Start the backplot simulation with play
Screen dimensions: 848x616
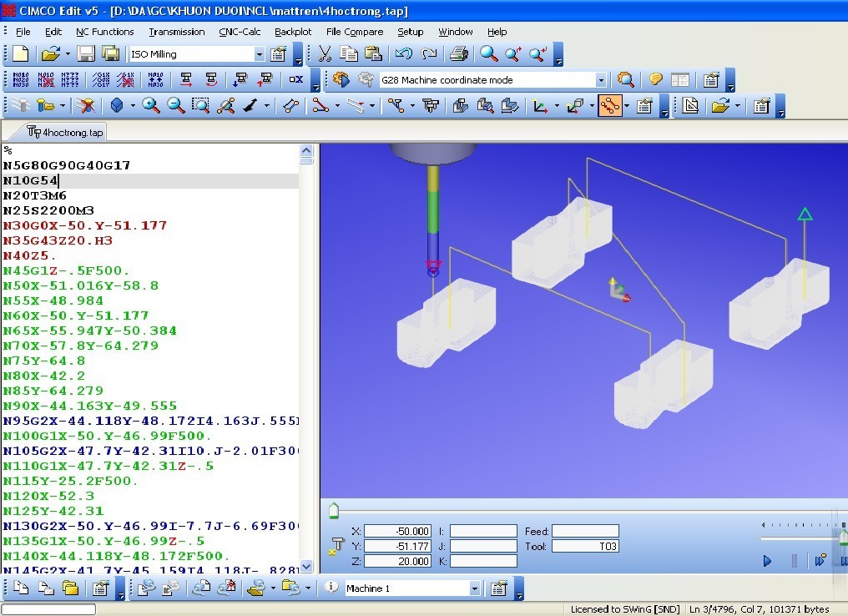tap(767, 561)
